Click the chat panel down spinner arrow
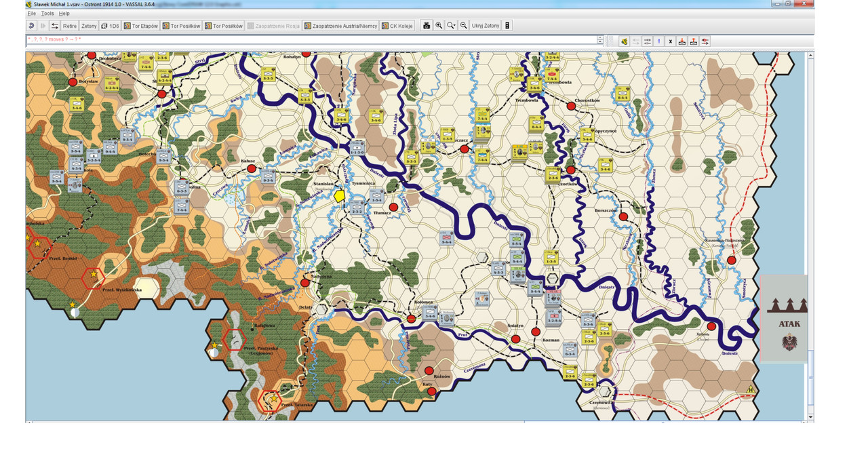This screenshot has width=868, height=470. coord(600,43)
